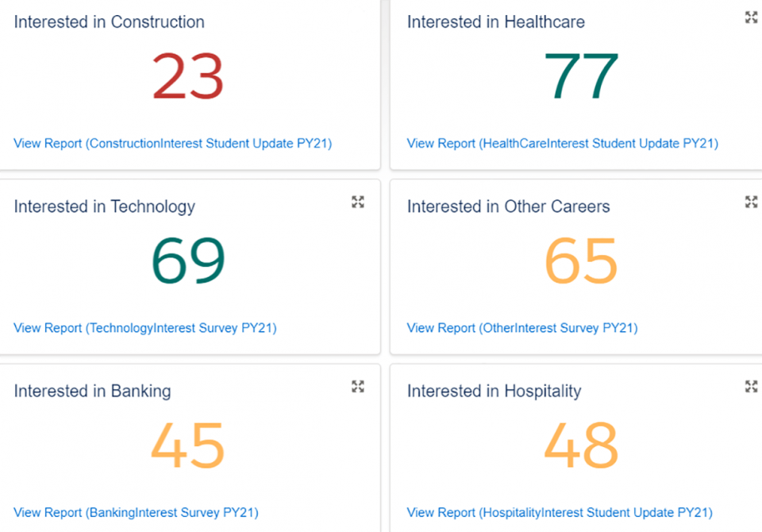Click the orange 48 Hospitality metric
Image resolution: width=762 pixels, height=532 pixels.
pos(581,445)
